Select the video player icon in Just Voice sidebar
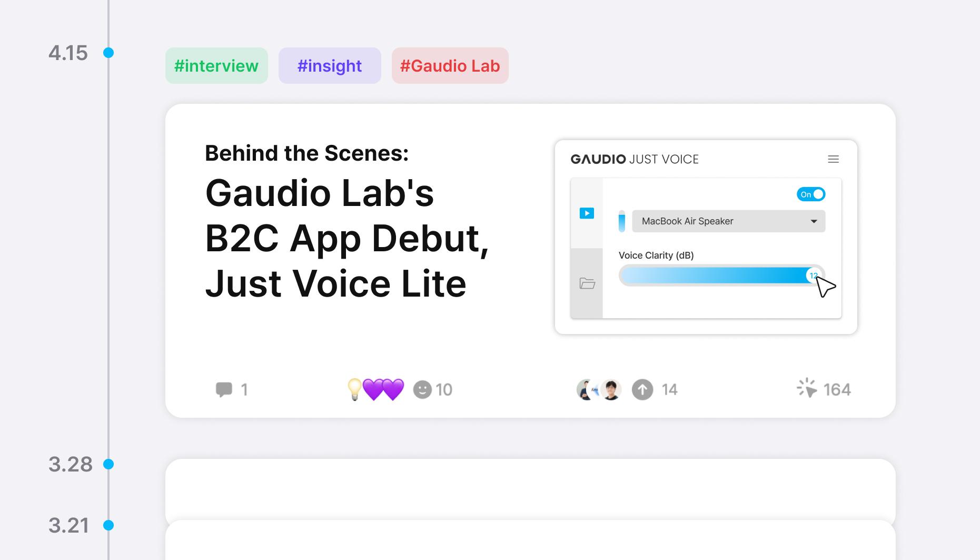Screen dimensions: 980x560 pyautogui.click(x=586, y=213)
